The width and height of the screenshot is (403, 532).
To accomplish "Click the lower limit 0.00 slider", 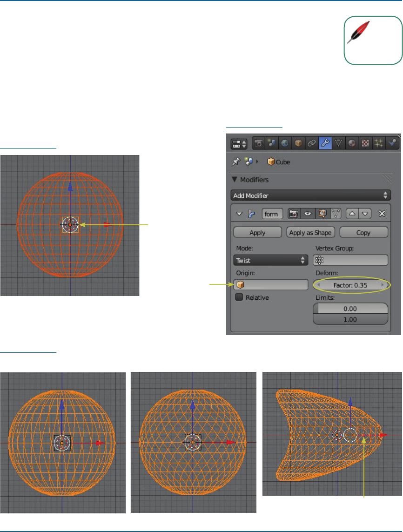I will point(350,309).
